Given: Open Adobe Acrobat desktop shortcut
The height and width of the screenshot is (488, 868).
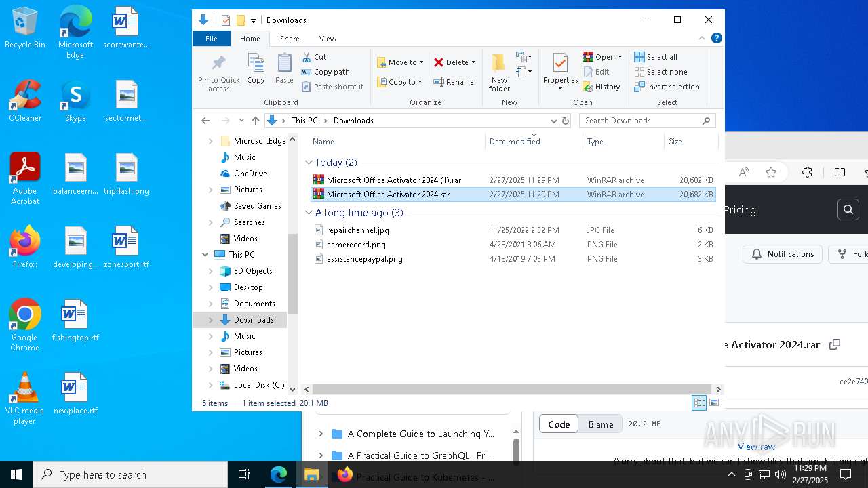Looking at the screenshot, I should [x=25, y=179].
